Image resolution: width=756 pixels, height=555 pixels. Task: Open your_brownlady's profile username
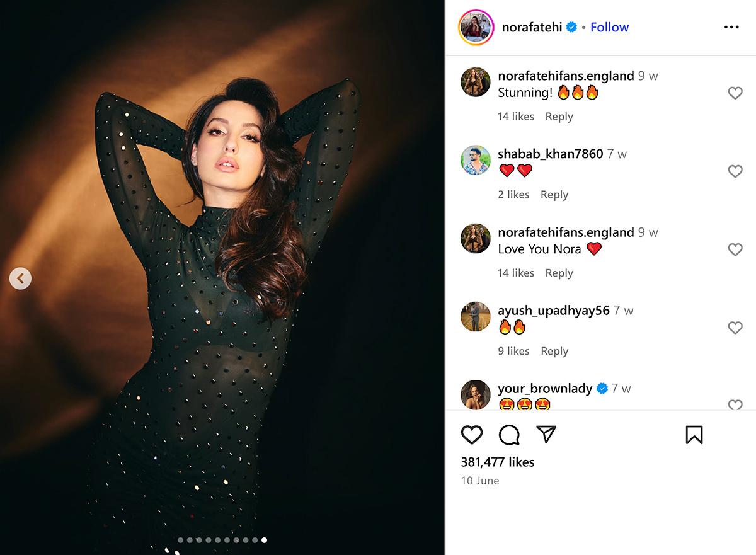tap(544, 388)
